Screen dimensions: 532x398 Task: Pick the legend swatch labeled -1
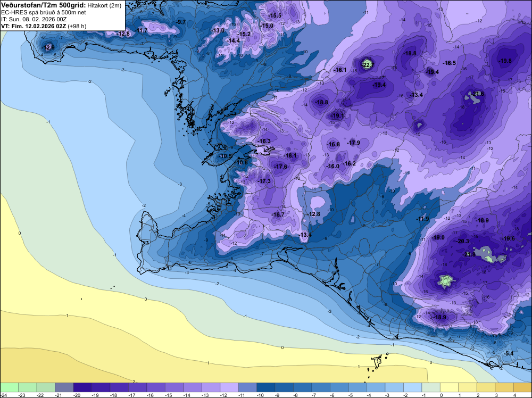(x=430, y=387)
